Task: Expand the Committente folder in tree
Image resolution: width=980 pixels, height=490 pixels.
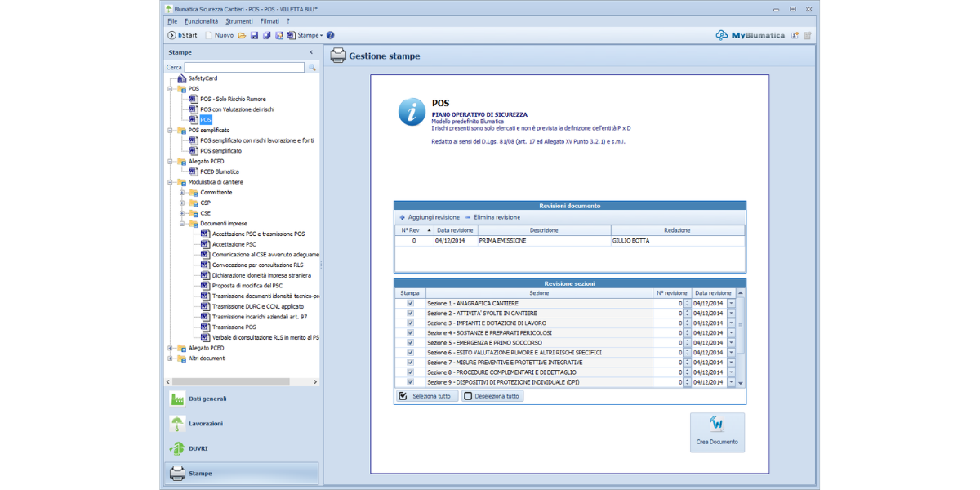Action: [x=182, y=192]
